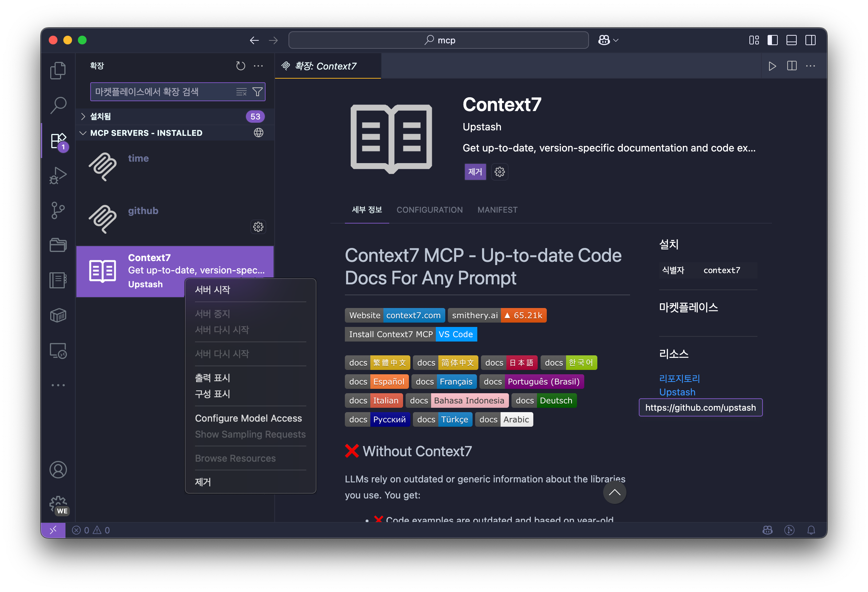Viewport: 868px width, 592px height.
Task: Open the Explorer view in the activity bar
Action: 58,70
